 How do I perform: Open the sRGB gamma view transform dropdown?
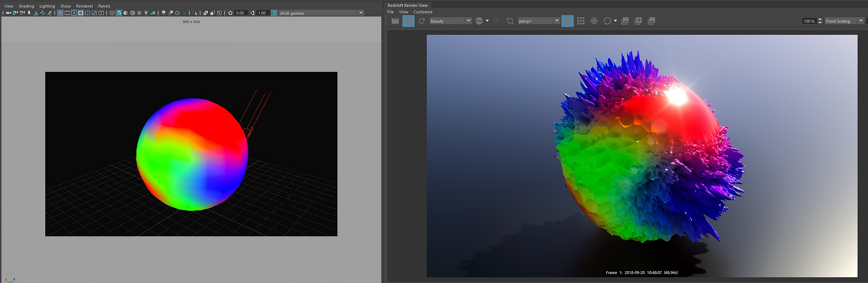point(321,13)
